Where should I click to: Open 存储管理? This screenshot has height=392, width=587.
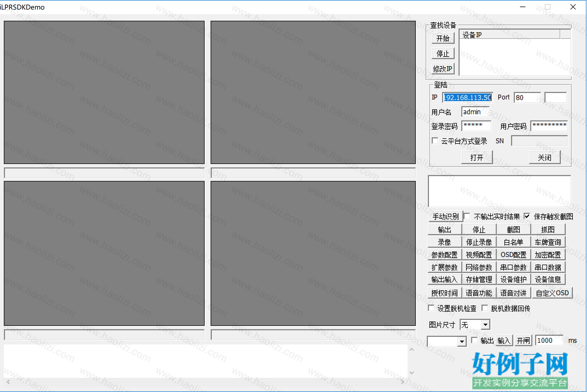pos(479,279)
